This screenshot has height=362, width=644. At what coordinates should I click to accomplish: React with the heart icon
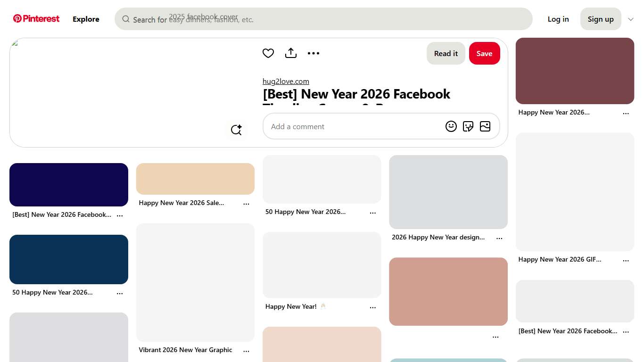268,53
